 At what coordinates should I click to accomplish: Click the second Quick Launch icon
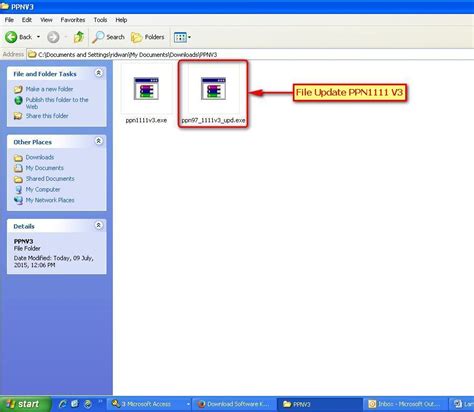click(75, 404)
